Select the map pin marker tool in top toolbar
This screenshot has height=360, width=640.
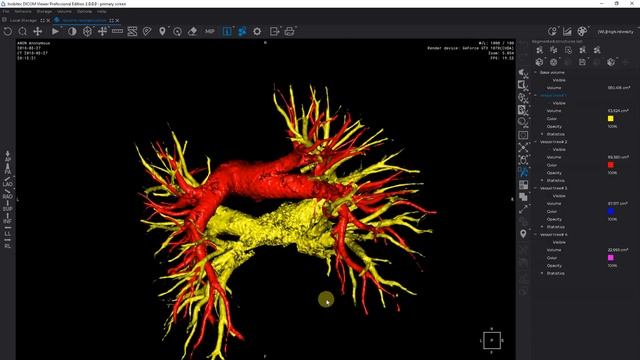(x=162, y=31)
